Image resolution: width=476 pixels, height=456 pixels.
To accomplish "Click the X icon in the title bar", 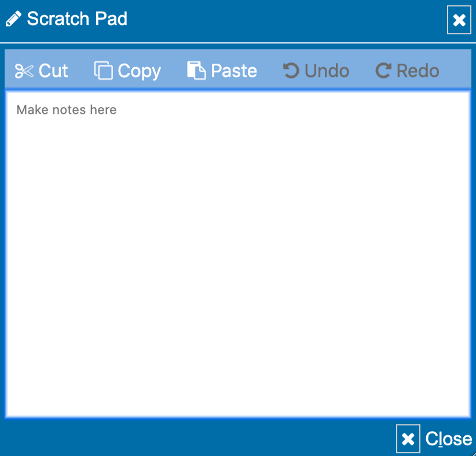I will point(459,20).
